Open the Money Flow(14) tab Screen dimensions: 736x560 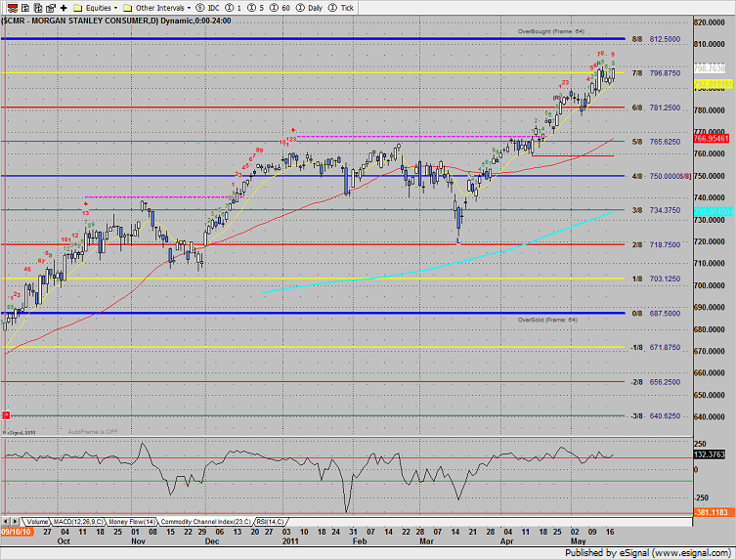tap(132, 522)
